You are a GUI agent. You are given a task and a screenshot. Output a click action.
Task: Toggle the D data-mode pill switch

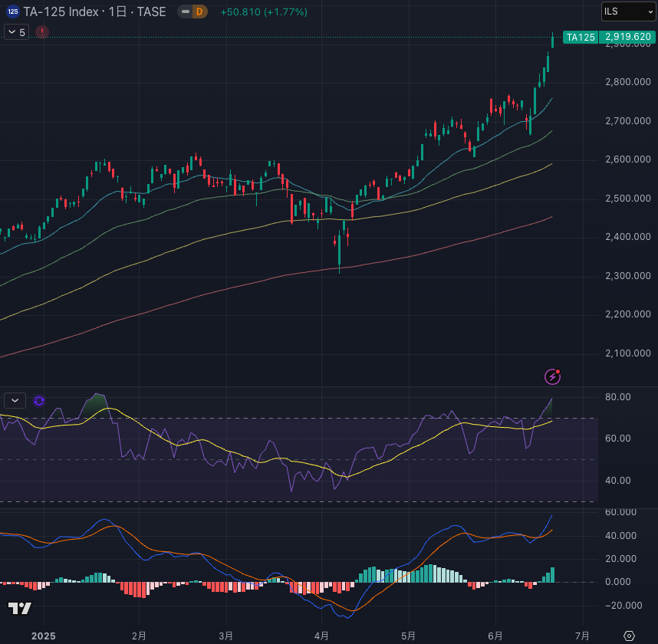[x=192, y=11]
